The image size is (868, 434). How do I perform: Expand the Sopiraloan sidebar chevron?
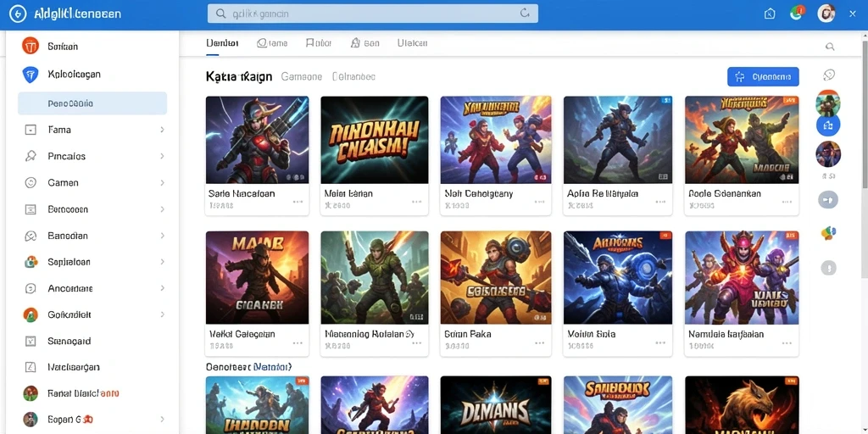pyautogui.click(x=162, y=262)
